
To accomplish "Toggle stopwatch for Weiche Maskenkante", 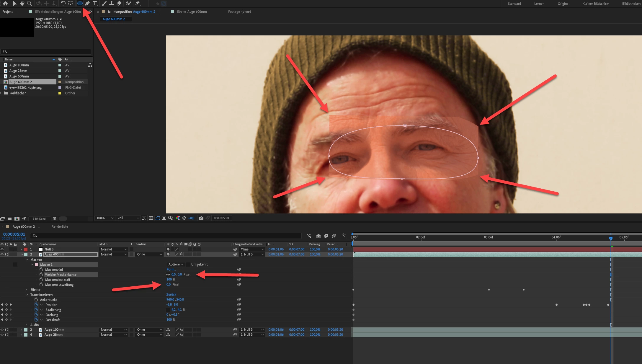I will 41,275.
